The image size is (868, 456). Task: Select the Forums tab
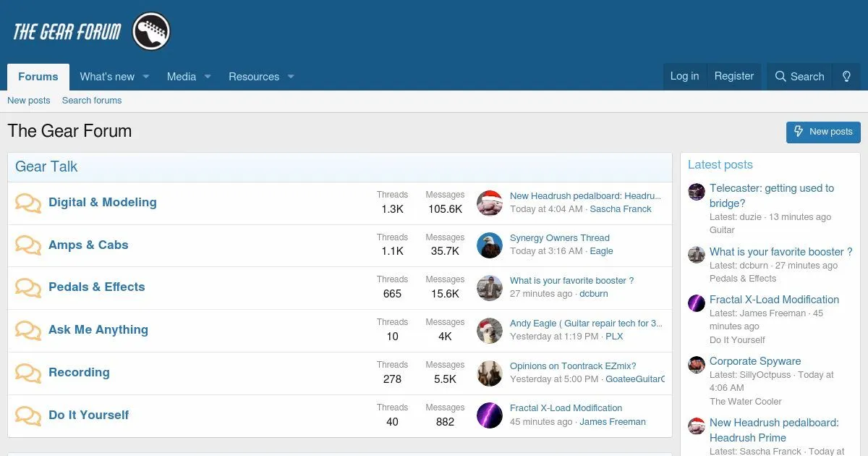pos(38,77)
